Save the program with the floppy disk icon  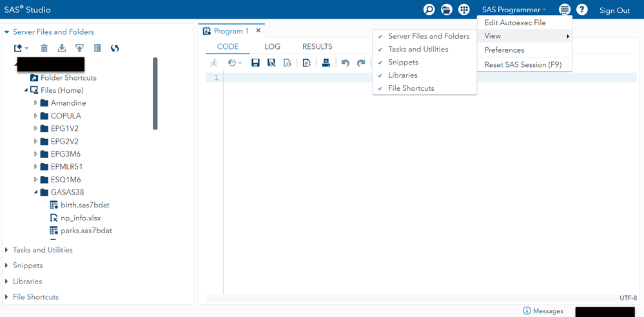[x=255, y=63]
